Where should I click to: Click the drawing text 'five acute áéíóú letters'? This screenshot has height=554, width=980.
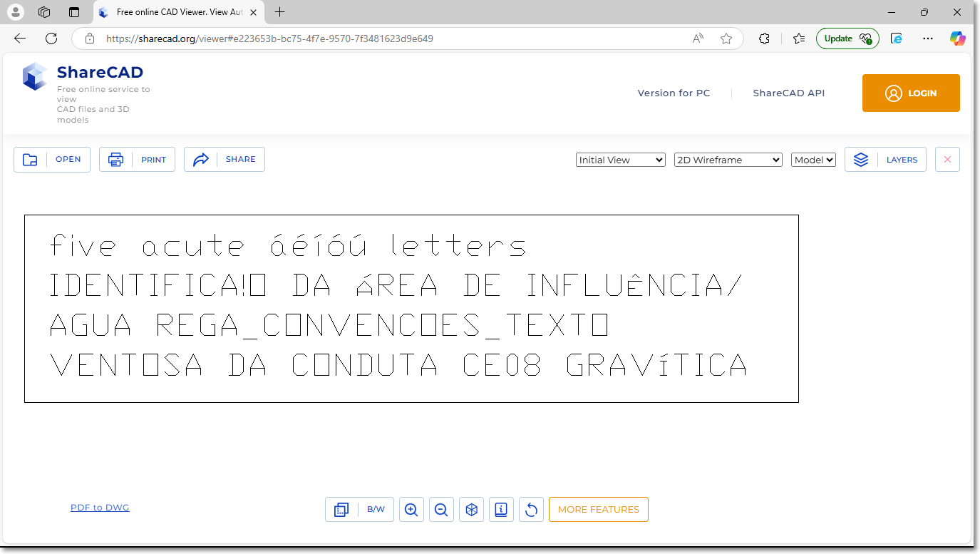click(288, 246)
